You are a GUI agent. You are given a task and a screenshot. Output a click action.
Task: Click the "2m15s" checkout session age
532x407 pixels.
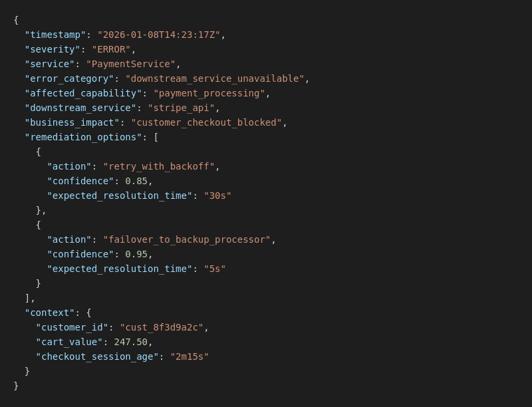190,356
